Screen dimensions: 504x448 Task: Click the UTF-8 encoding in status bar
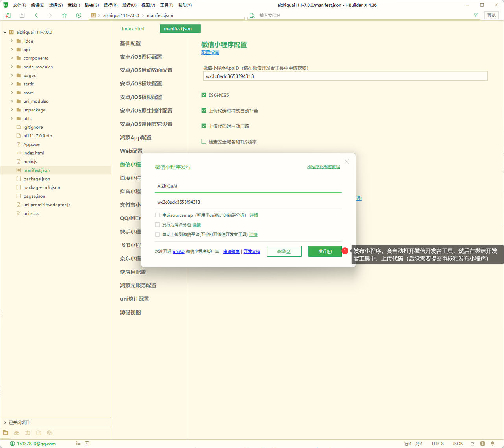point(437,444)
